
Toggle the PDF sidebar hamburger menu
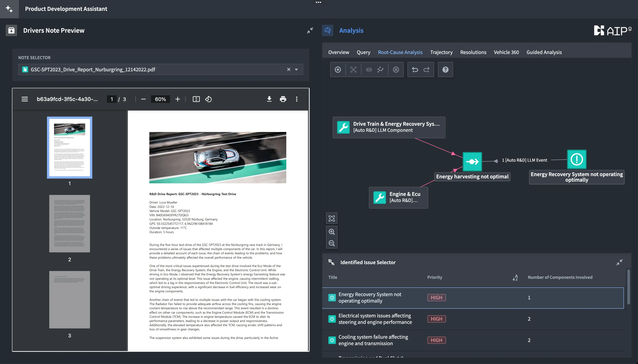tap(25, 99)
